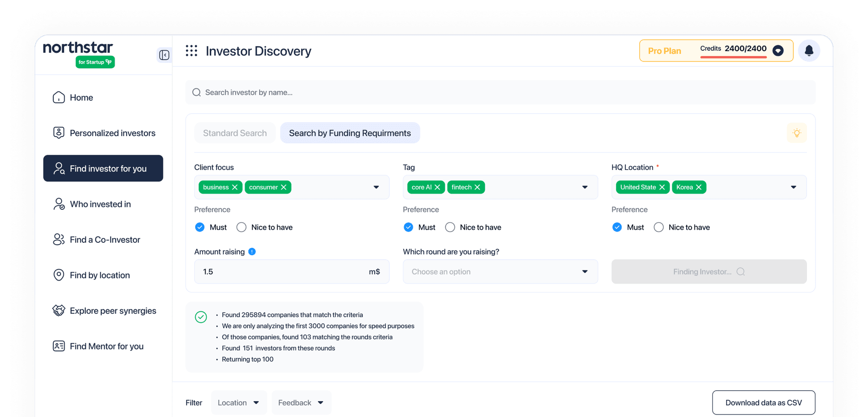Remove the 'business' client focus tag
The height and width of the screenshot is (417, 868).
click(235, 187)
